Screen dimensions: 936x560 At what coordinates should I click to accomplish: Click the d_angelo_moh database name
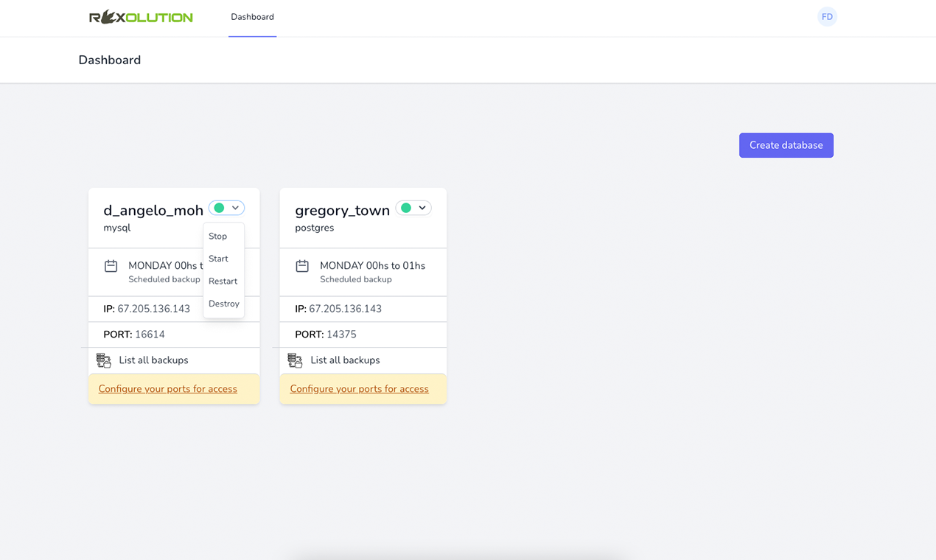pos(153,211)
